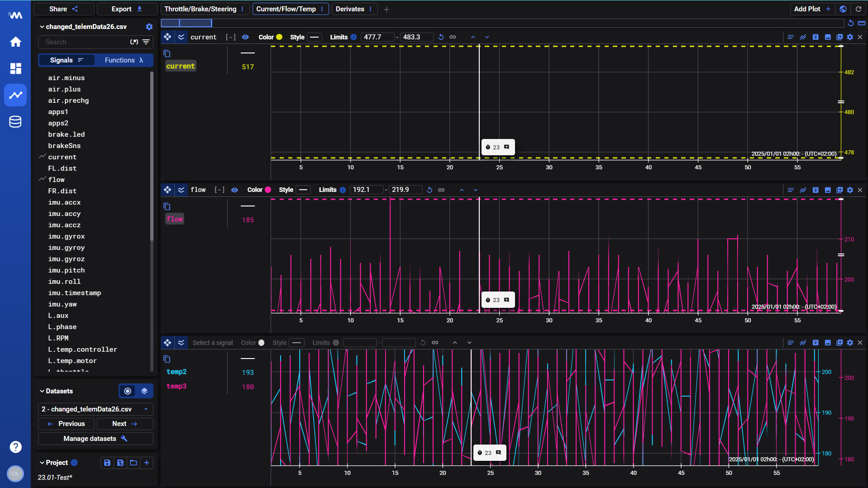Collapse the Project section
The width and height of the screenshot is (868, 488).
42,463
